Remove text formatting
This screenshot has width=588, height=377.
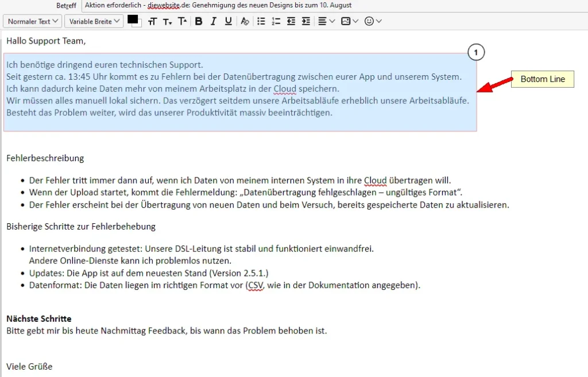point(245,21)
